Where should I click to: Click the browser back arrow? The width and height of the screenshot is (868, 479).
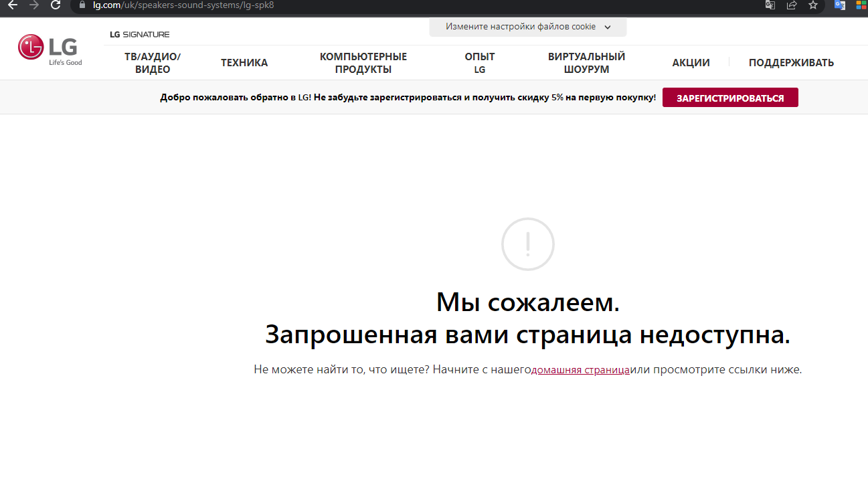(11, 5)
